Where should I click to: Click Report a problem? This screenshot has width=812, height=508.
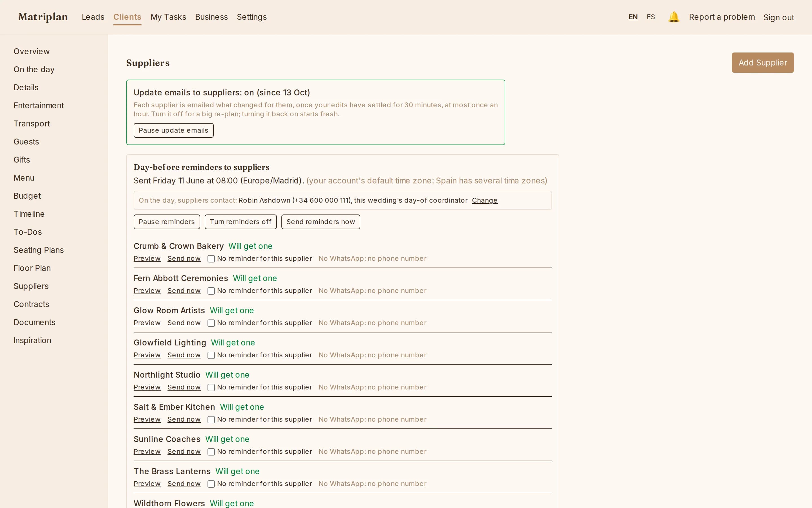(722, 17)
